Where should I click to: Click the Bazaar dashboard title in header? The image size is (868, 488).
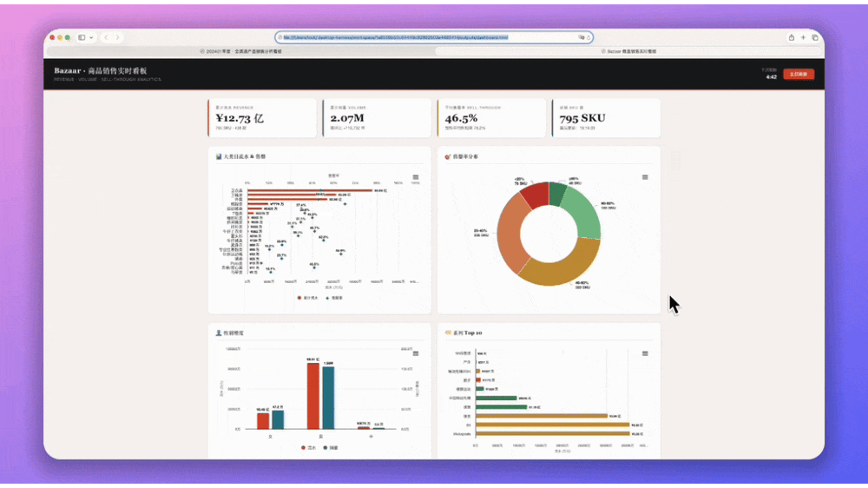pos(100,71)
